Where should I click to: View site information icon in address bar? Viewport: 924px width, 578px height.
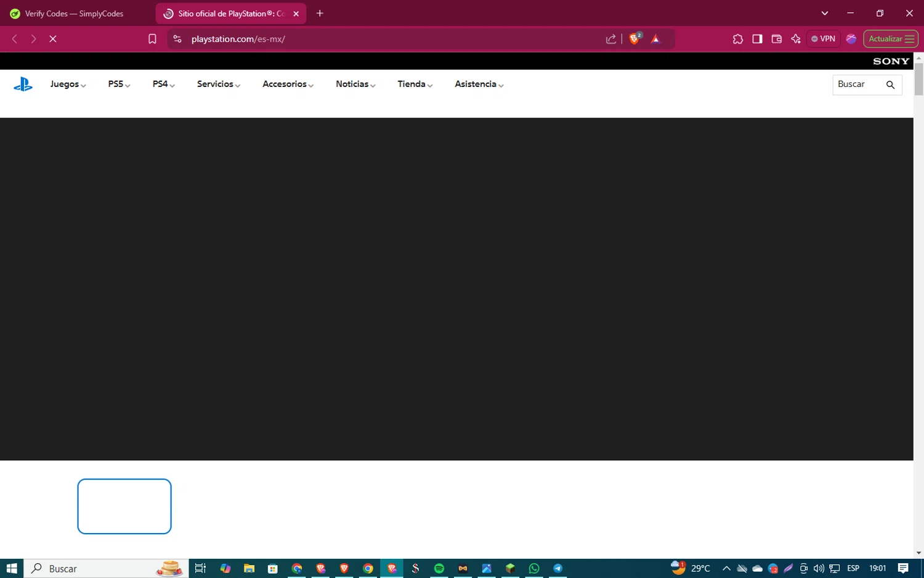pyautogui.click(x=177, y=39)
